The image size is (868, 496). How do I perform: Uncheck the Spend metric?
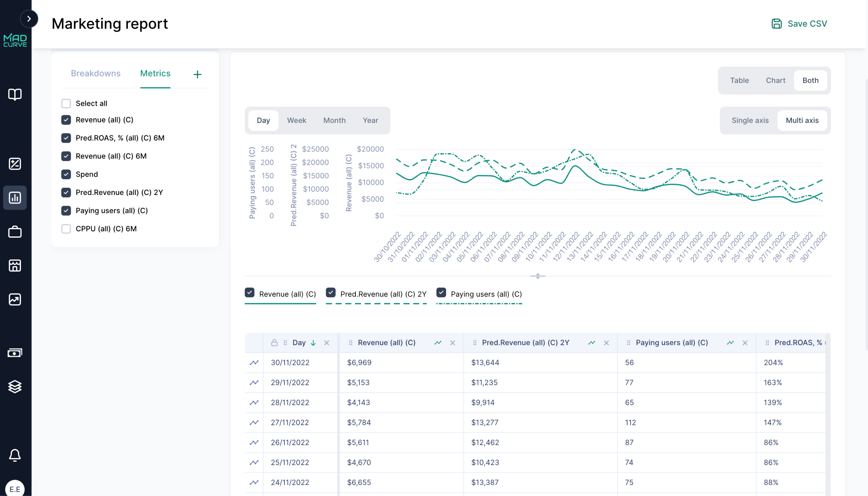[x=66, y=174]
